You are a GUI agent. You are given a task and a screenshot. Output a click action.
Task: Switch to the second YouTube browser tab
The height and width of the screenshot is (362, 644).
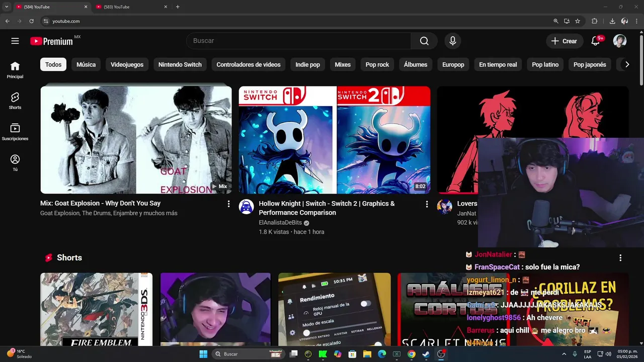[131, 7]
